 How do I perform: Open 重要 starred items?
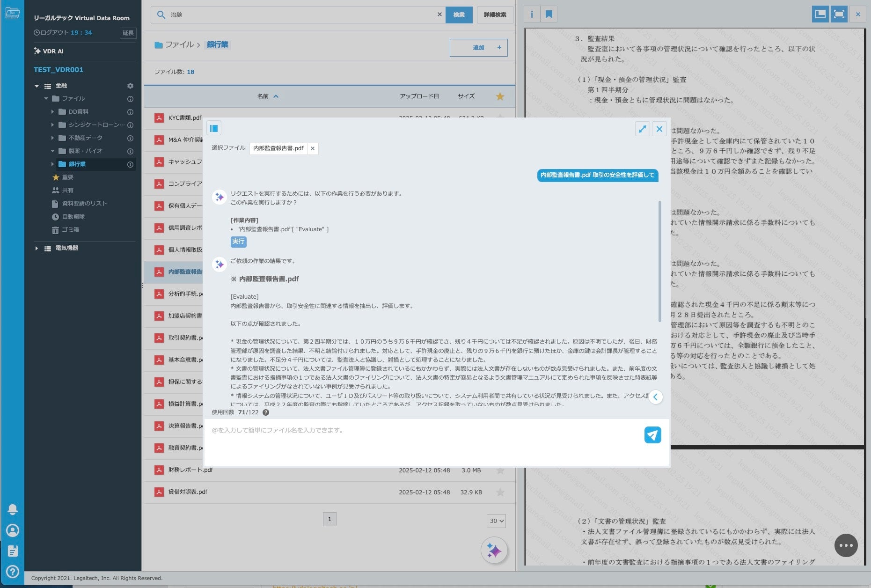point(68,177)
